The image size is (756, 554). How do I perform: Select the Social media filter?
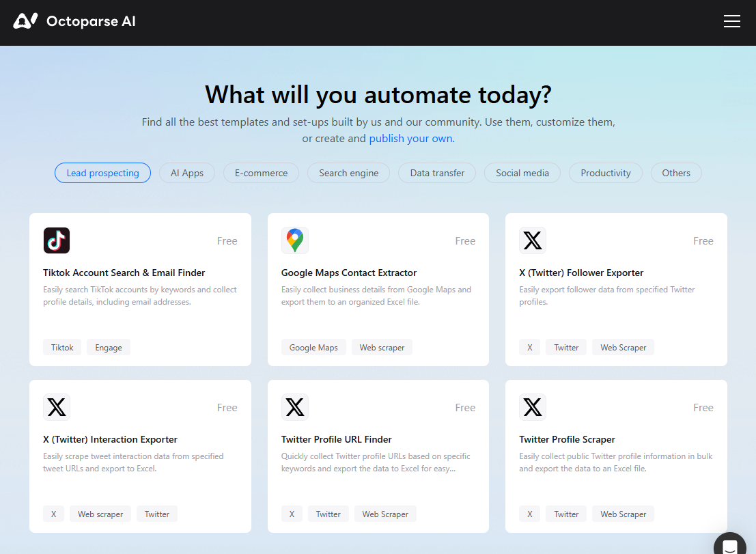coord(522,173)
